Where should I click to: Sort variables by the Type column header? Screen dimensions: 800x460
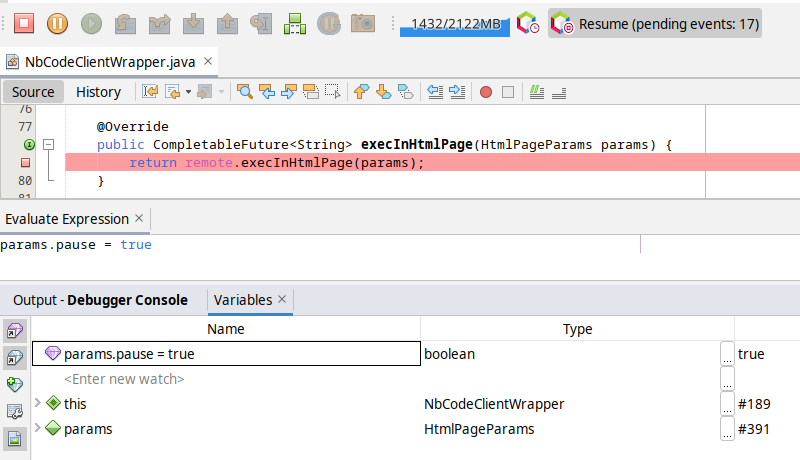(x=578, y=329)
